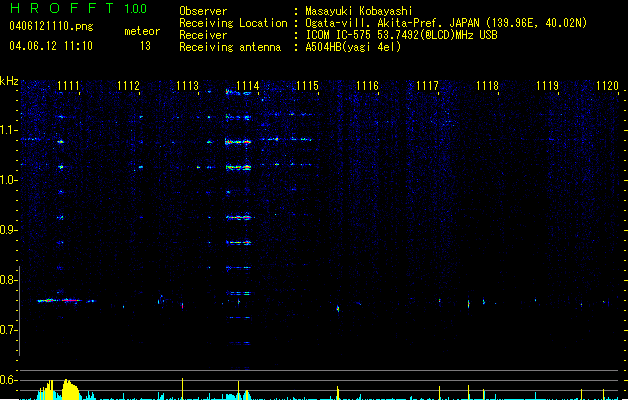Click the 1112 time marker
This screenshot has height=400, width=629.
tap(128, 86)
